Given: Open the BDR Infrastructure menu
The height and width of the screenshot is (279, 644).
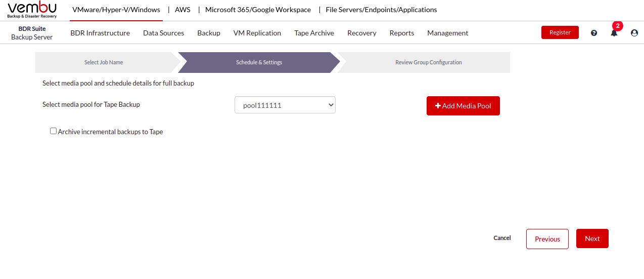Looking at the screenshot, I should [x=100, y=33].
